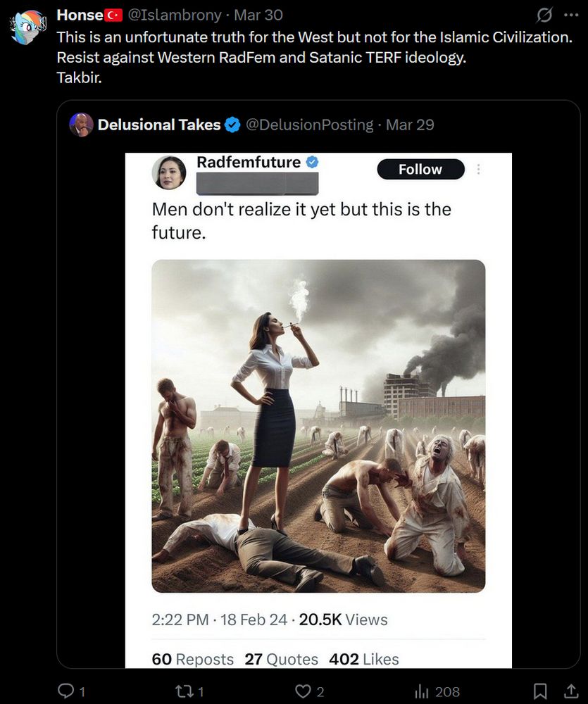Click the share icon for this post
This screenshot has width=588, height=704.
570,691
